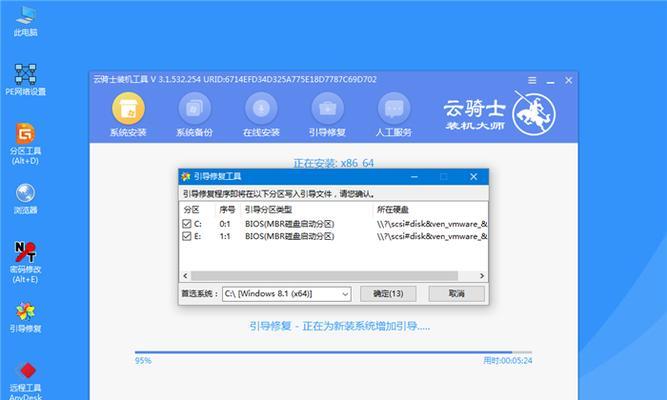Select the 0:1 cell in the C: row
The width and height of the screenshot is (667, 400).
(x=225, y=224)
